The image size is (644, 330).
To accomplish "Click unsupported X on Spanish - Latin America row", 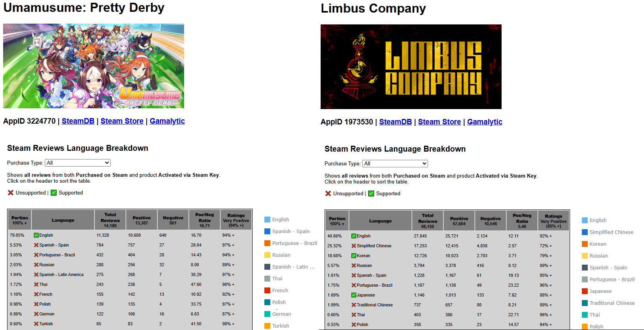I will [x=36, y=274].
